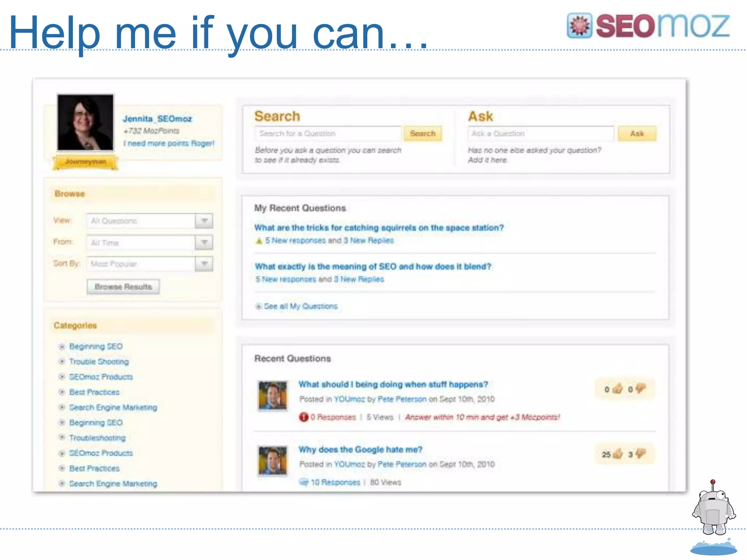The width and height of the screenshot is (747, 560).
Task: Select the Search Engine Marketing category
Action: coord(113,407)
